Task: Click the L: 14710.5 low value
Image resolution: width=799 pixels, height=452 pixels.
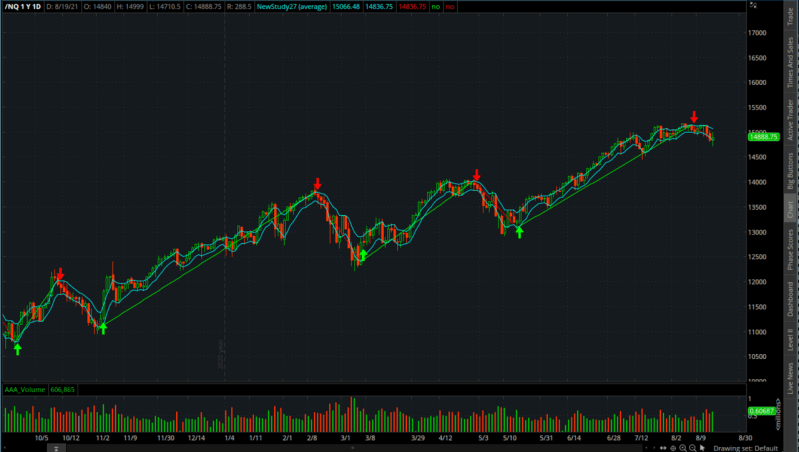Action: (x=165, y=7)
